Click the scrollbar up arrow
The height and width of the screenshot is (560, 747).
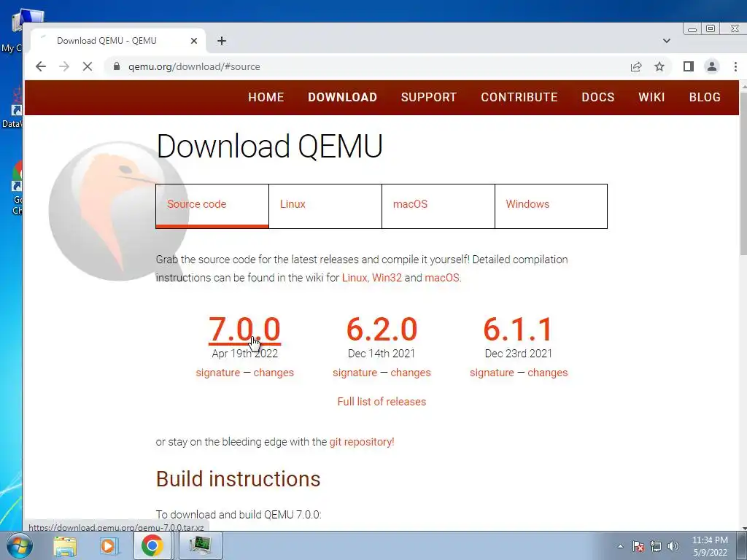coord(743,87)
